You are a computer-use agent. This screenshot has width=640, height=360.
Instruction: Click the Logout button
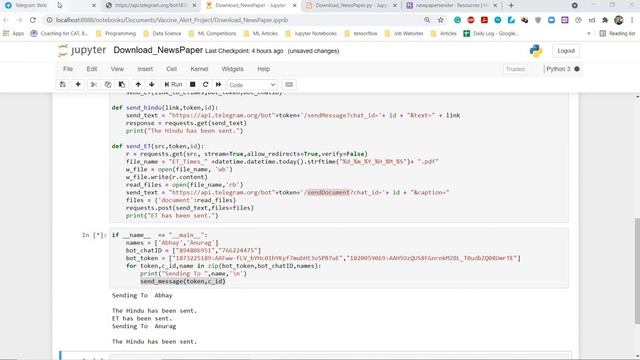pyautogui.click(x=566, y=51)
